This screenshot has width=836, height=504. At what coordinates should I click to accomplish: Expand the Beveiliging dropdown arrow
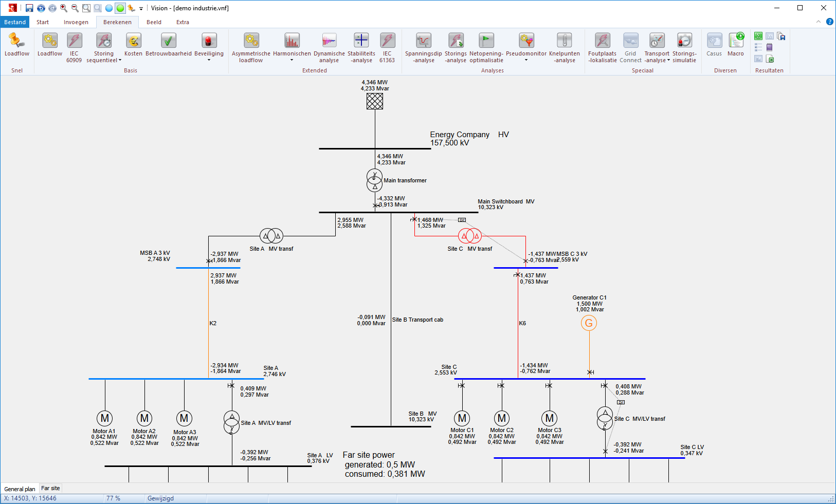(209, 60)
